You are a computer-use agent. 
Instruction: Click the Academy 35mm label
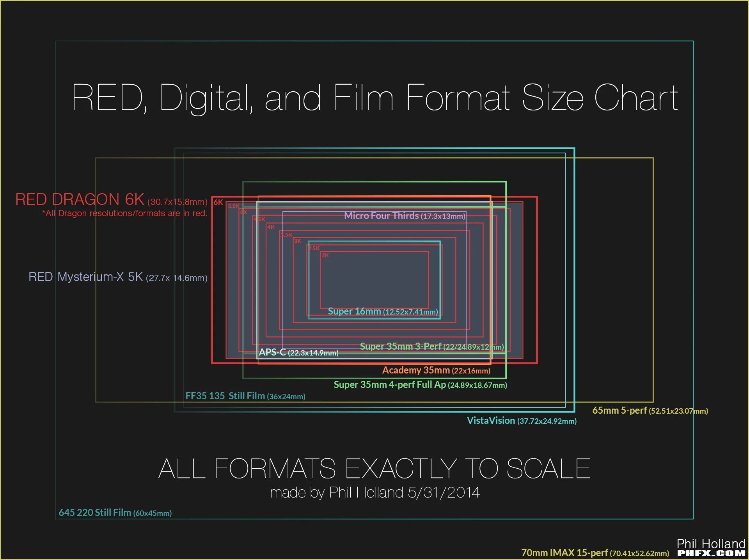pos(436,370)
